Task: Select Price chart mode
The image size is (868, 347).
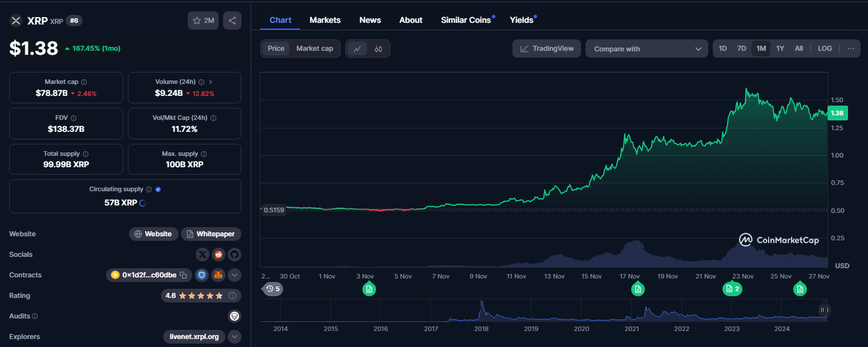Action: point(276,49)
